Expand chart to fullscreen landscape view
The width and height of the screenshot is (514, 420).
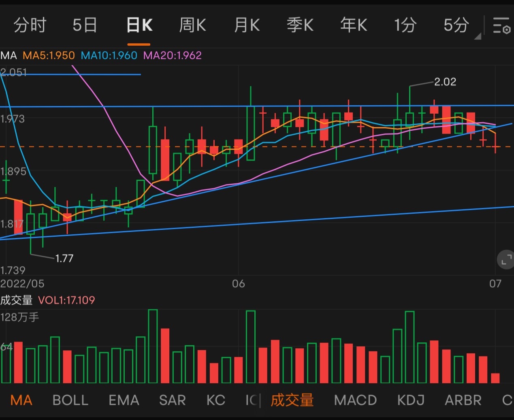click(506, 261)
